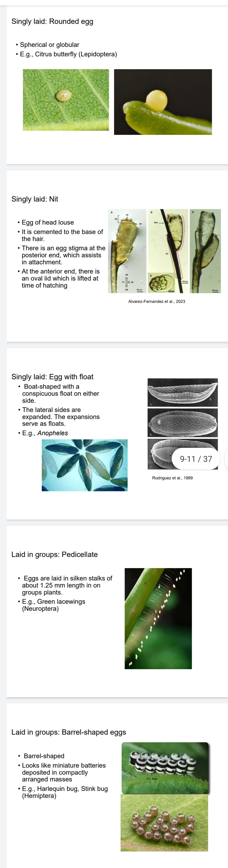The image size is (228, 868).
Task: Open the green lacewing stalked eggs photo
Action: click(x=158, y=618)
